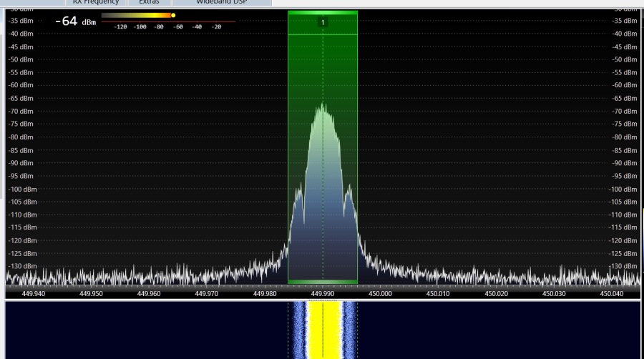Click the 450.040 frequency axis label
Viewport: 644px width, 359px height.
tap(612, 294)
